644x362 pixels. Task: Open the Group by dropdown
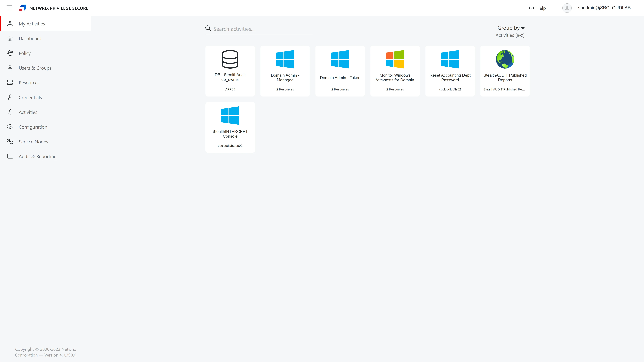coord(511,28)
